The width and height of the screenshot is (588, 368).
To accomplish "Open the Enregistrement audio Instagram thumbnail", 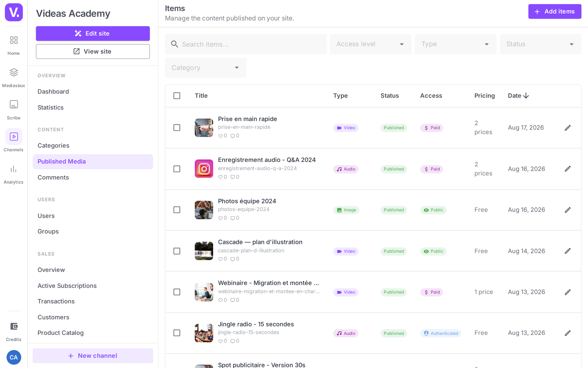I will tap(204, 169).
